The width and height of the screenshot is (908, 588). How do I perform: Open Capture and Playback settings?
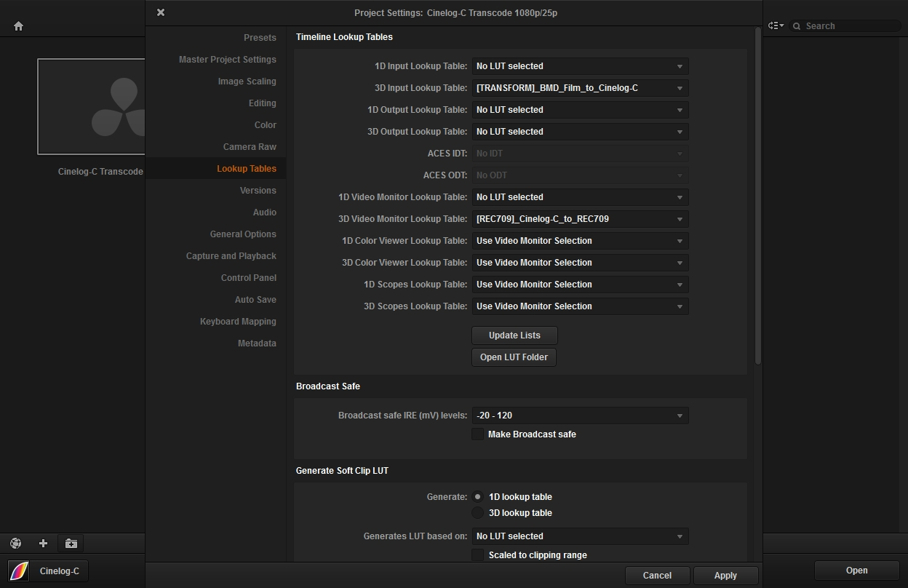pos(231,256)
